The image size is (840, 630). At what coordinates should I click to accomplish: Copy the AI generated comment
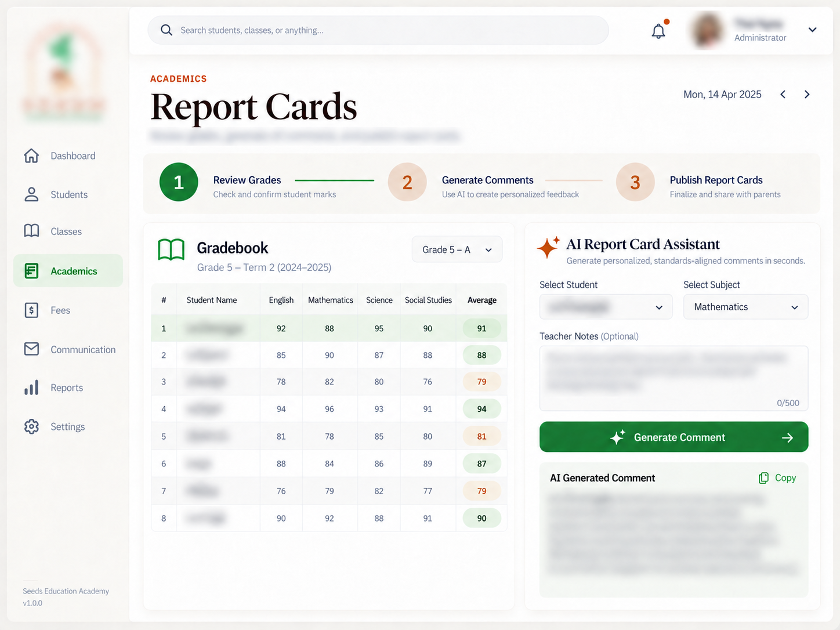coord(777,478)
